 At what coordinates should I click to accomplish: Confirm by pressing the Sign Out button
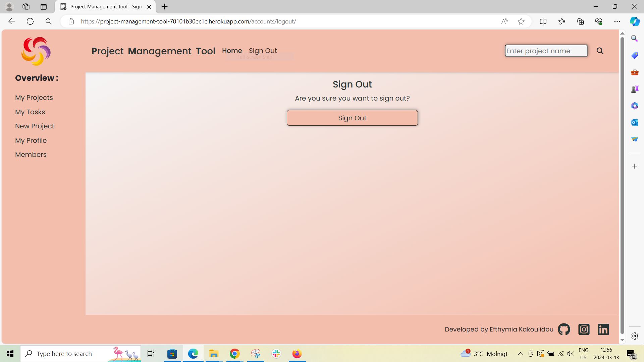352,118
